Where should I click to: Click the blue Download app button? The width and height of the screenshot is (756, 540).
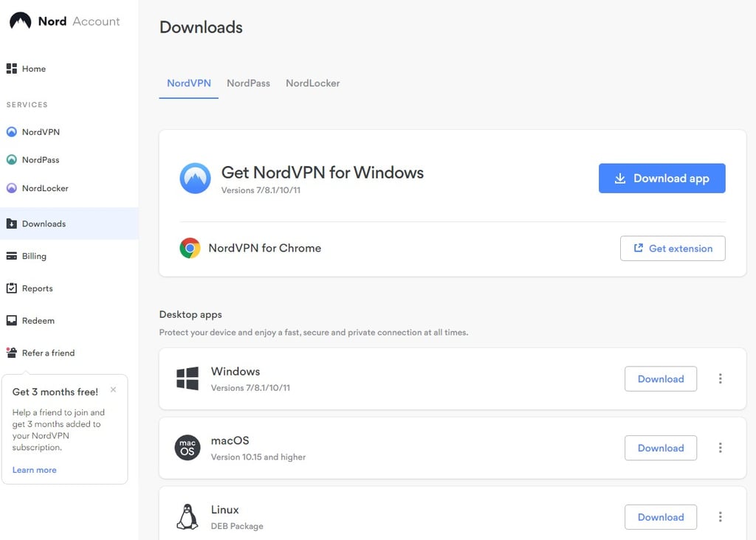(662, 179)
